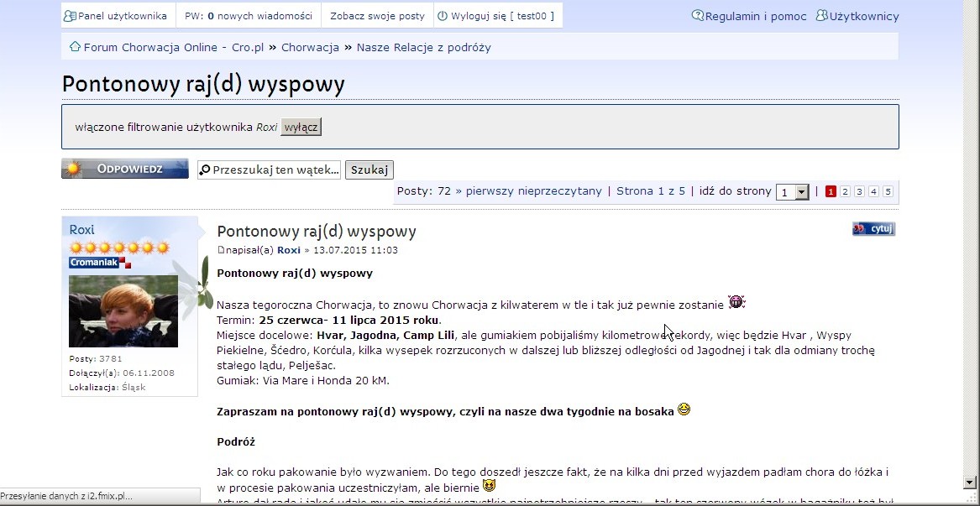Go to page 3 of the thread
Viewport: 980px width, 506px height.
[x=858, y=191]
